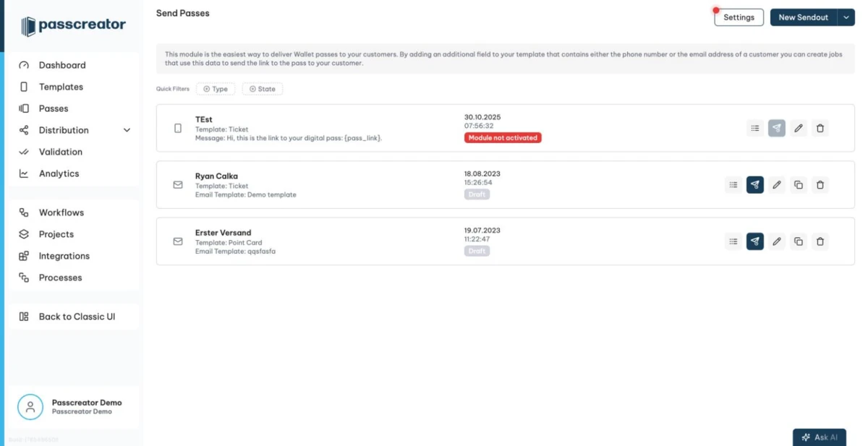Open Validation from the sidebar
Viewport: 868px width, 446px height.
click(61, 152)
